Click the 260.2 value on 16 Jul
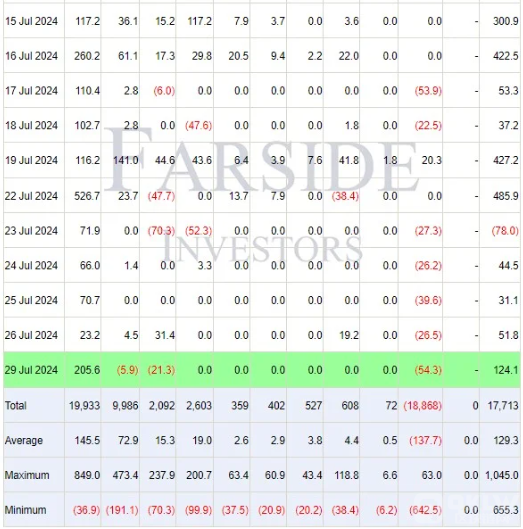The image size is (523, 529). tap(87, 56)
